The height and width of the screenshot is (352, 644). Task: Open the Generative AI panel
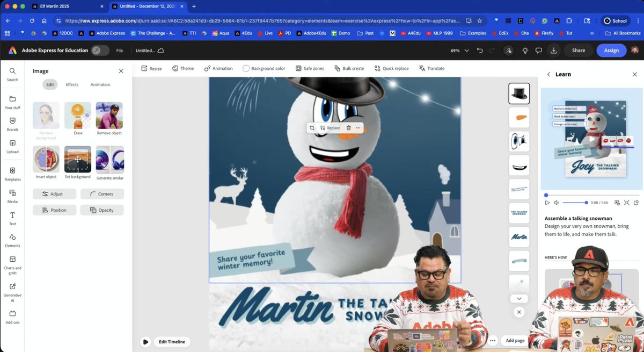(x=12, y=292)
